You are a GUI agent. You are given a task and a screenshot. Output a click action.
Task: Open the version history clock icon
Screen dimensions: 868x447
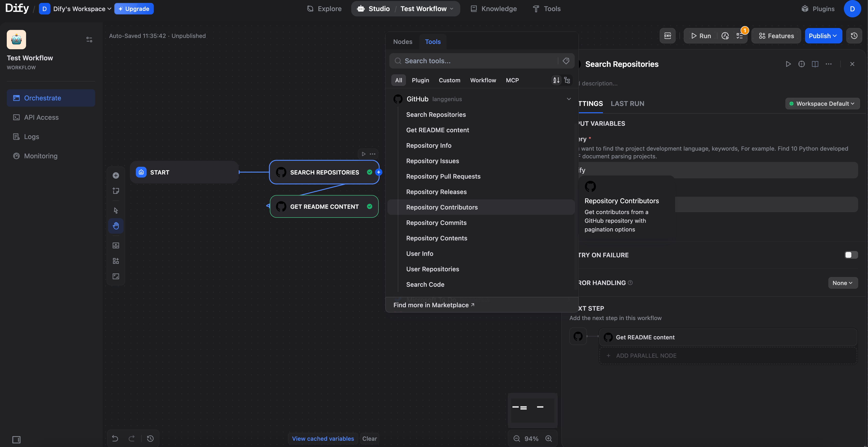click(x=854, y=36)
